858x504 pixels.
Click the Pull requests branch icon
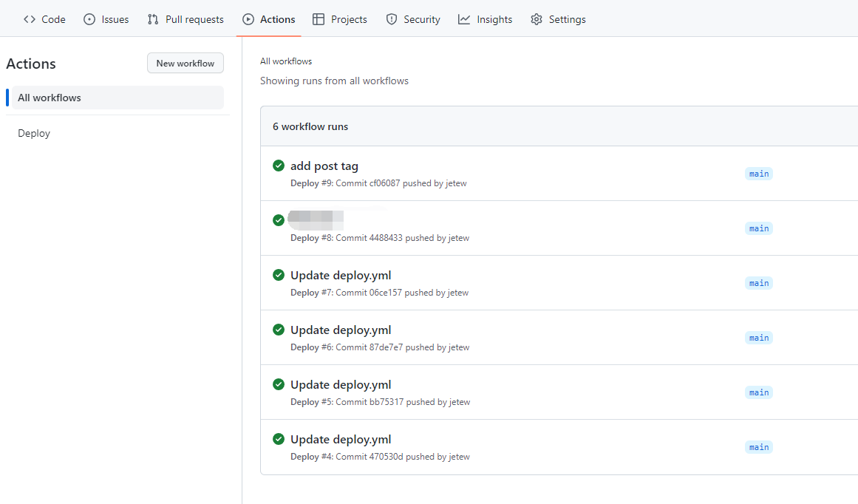pyautogui.click(x=153, y=19)
